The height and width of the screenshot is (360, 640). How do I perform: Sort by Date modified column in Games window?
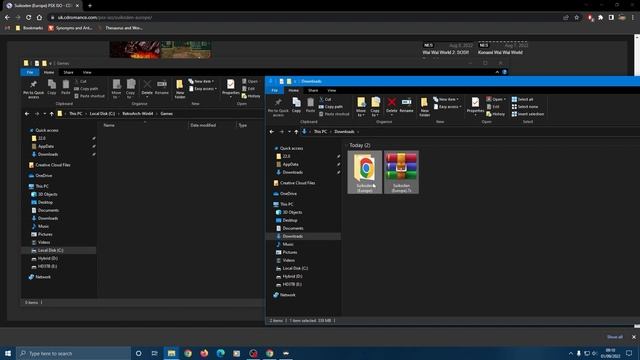point(203,125)
